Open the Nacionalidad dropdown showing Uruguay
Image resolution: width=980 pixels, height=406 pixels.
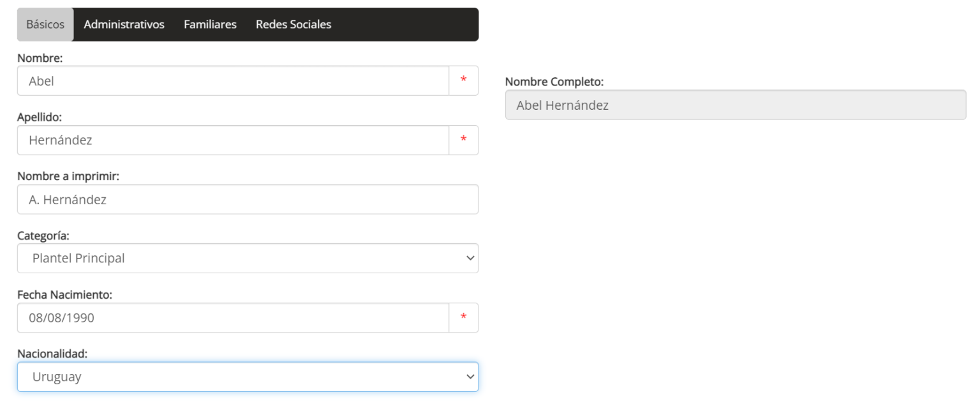(x=248, y=377)
